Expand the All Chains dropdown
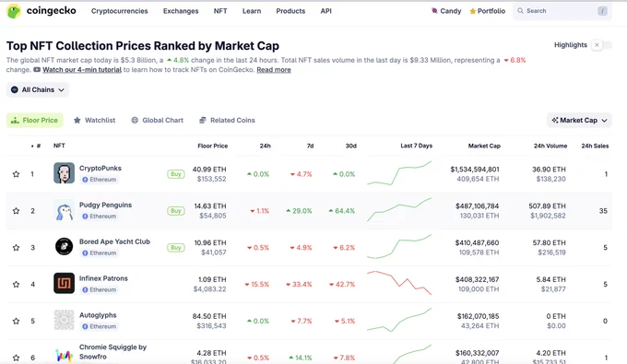The image size is (627, 364). (38, 89)
